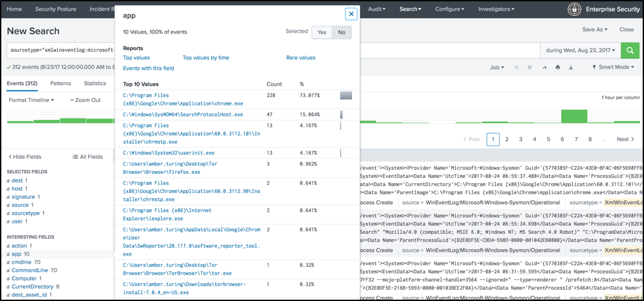Select the user field

pyautogui.click(x=17, y=221)
